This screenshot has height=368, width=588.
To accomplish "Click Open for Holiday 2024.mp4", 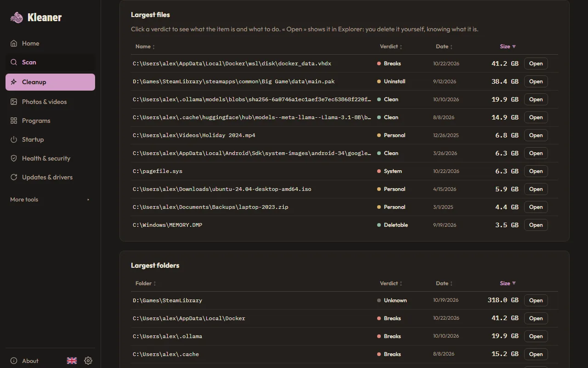I will point(536,135).
